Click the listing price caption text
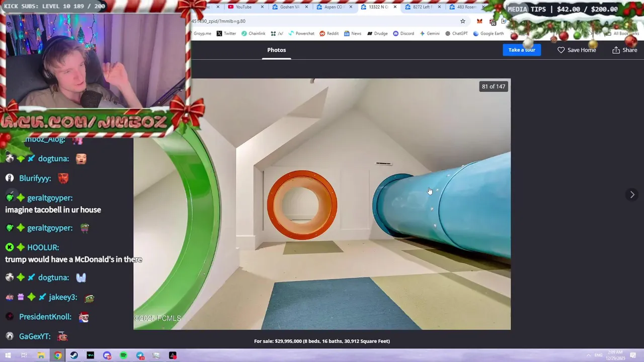This screenshot has width=644, height=362. (x=322, y=341)
